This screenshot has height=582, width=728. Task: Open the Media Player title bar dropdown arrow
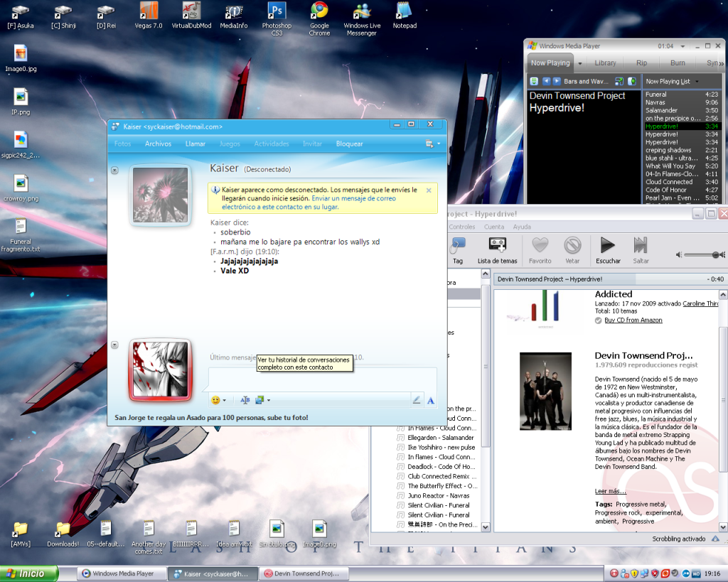682,46
